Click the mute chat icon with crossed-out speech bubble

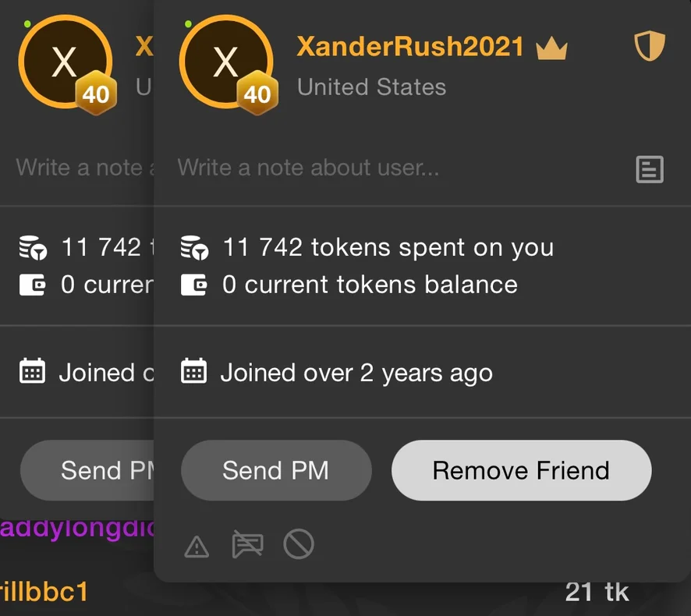click(247, 545)
